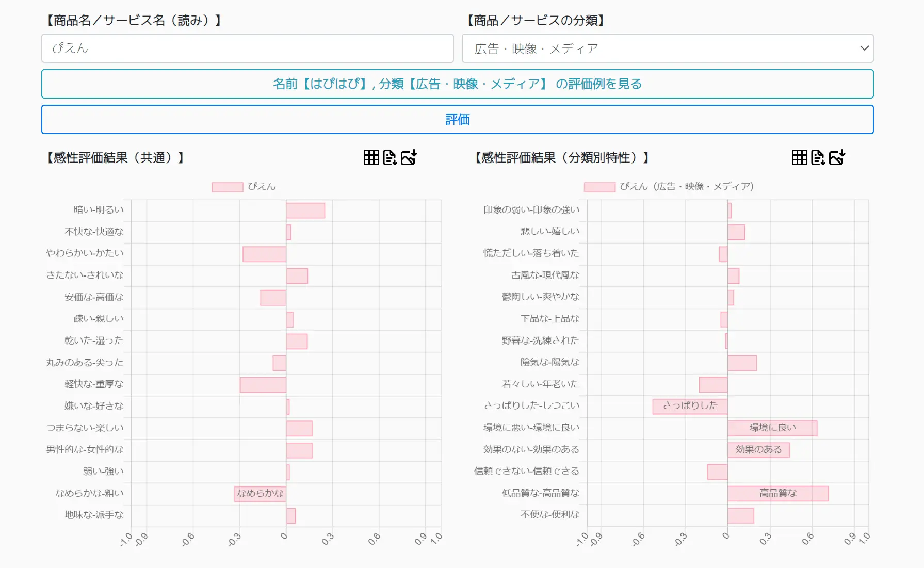
Task: Click the 不便な-便利な bar
Action: pyautogui.click(x=741, y=515)
